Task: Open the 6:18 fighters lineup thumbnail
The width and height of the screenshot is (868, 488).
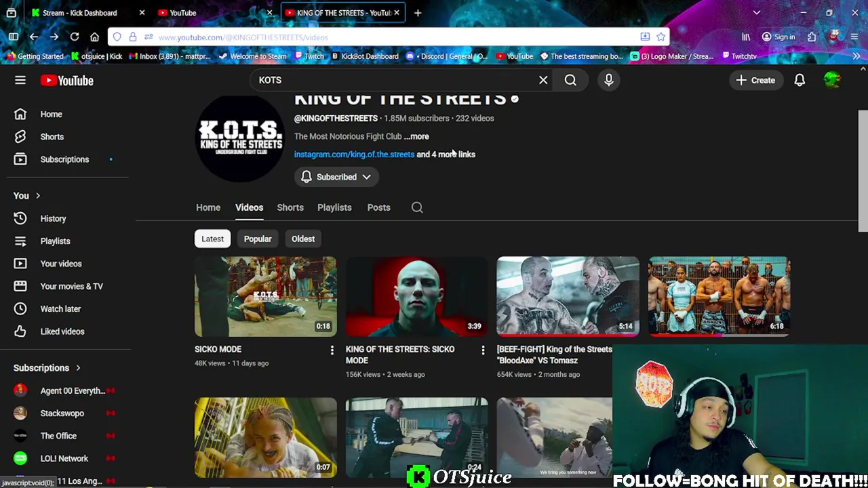Action: [x=719, y=296]
